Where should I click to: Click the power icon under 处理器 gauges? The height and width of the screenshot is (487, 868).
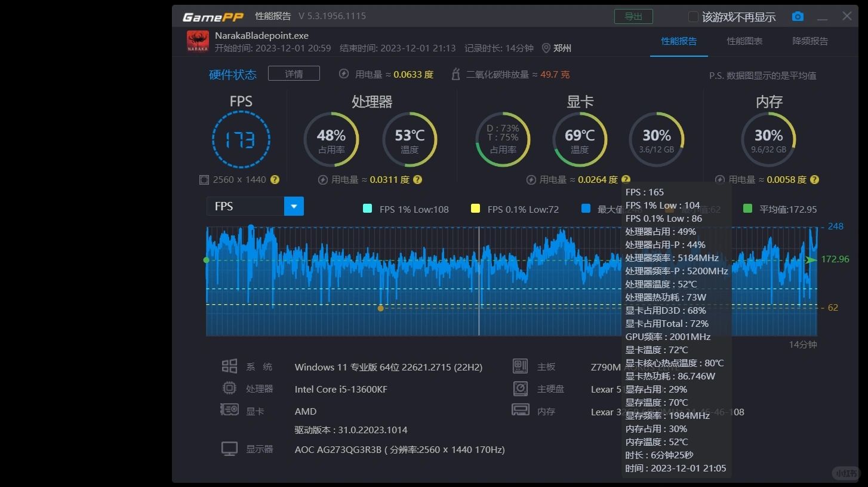pos(323,179)
